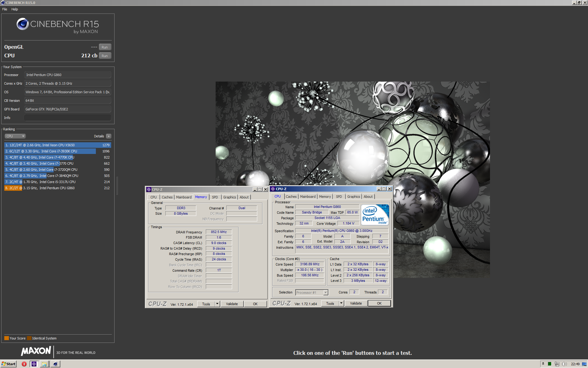This screenshot has width=588, height=368.
Task: Select the Core i5-3317U ranking row
Action: [58, 182]
